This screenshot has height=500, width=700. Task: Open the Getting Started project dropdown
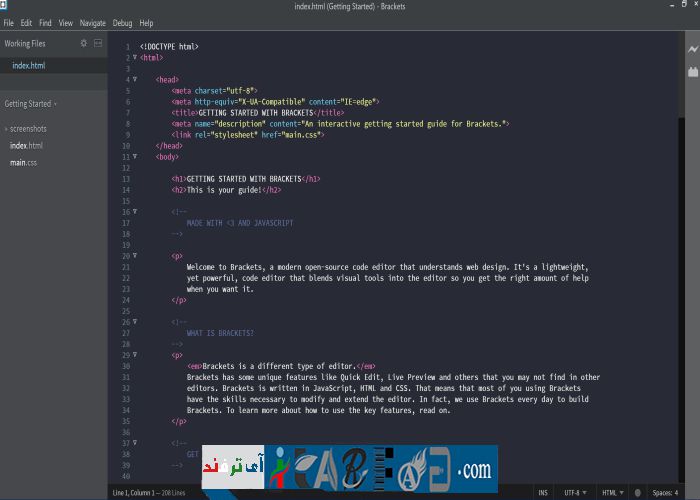point(30,103)
